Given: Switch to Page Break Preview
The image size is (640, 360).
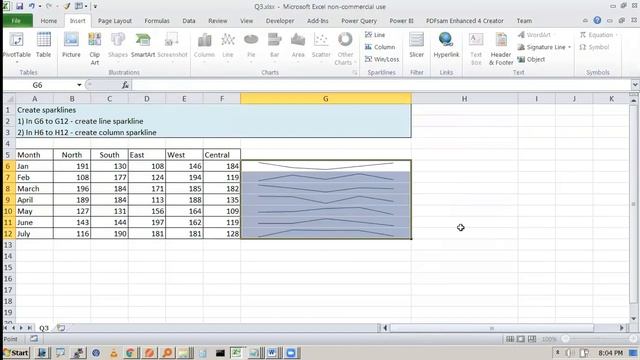Looking at the screenshot, I should coord(532,339).
